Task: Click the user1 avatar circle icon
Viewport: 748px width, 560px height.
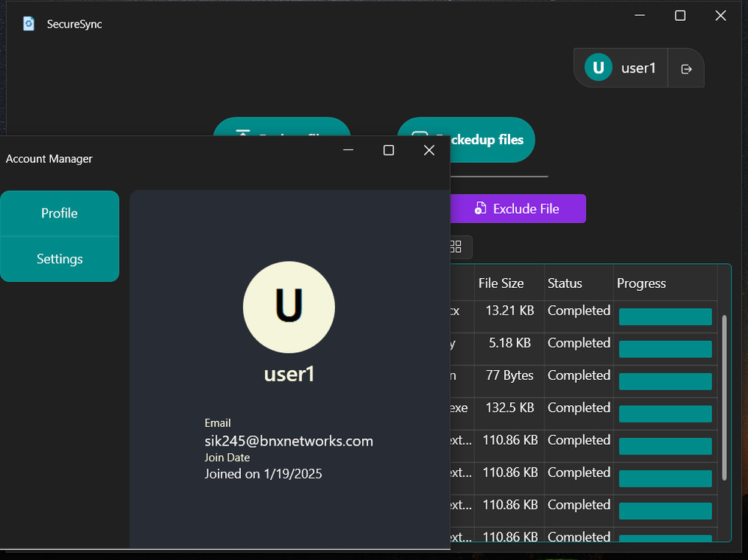Action: coord(597,67)
